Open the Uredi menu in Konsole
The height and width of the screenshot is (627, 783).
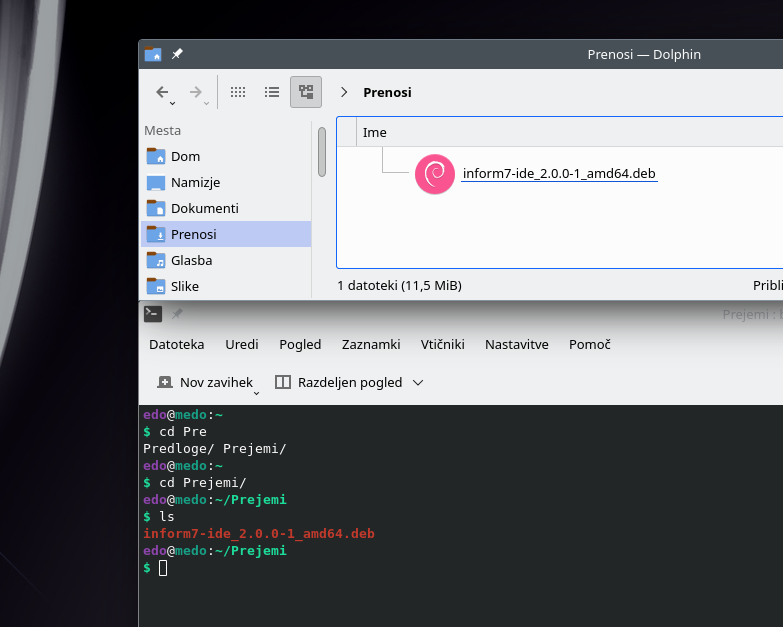pos(242,344)
